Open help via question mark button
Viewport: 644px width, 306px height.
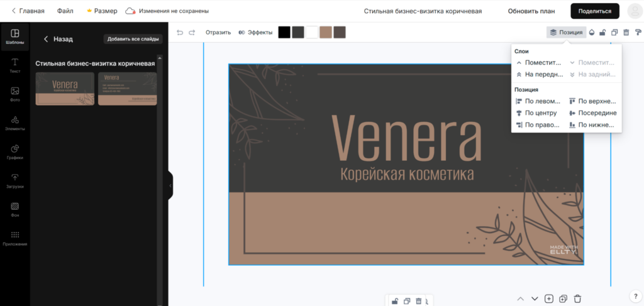pos(635,296)
